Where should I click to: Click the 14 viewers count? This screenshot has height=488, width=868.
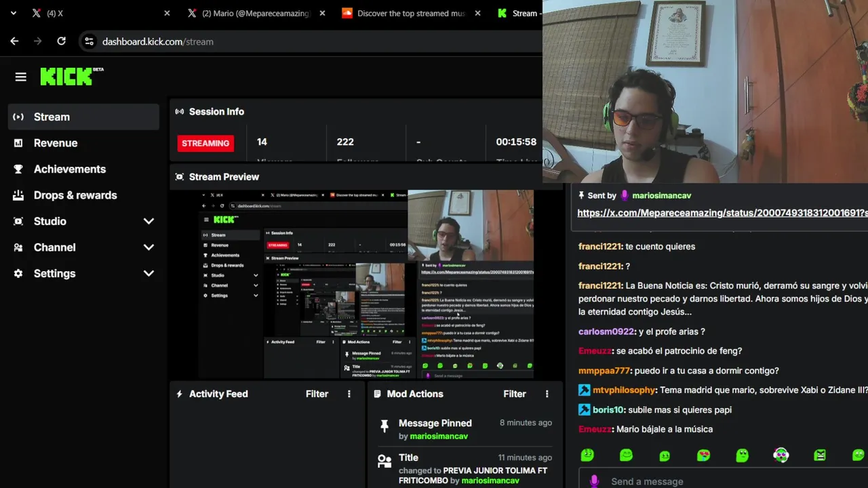click(262, 142)
